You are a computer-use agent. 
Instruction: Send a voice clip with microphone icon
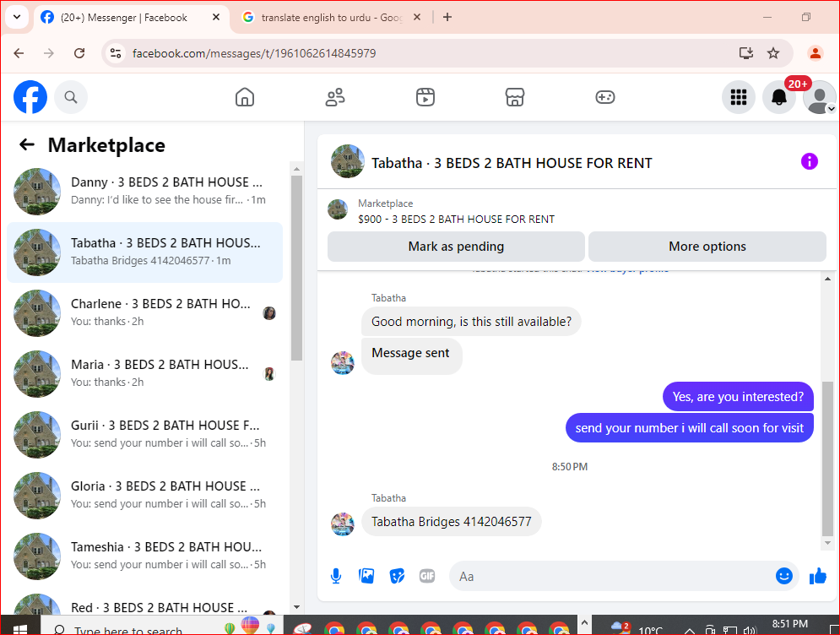tap(336, 576)
